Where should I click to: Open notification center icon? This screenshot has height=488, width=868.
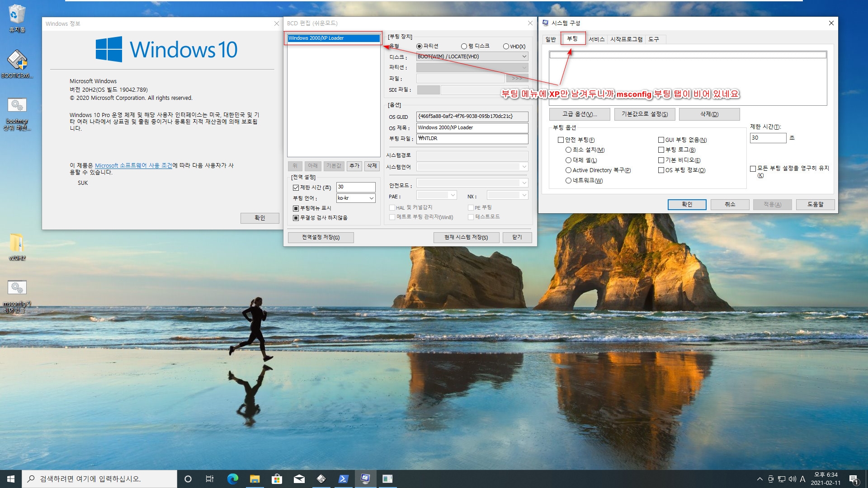click(x=854, y=479)
